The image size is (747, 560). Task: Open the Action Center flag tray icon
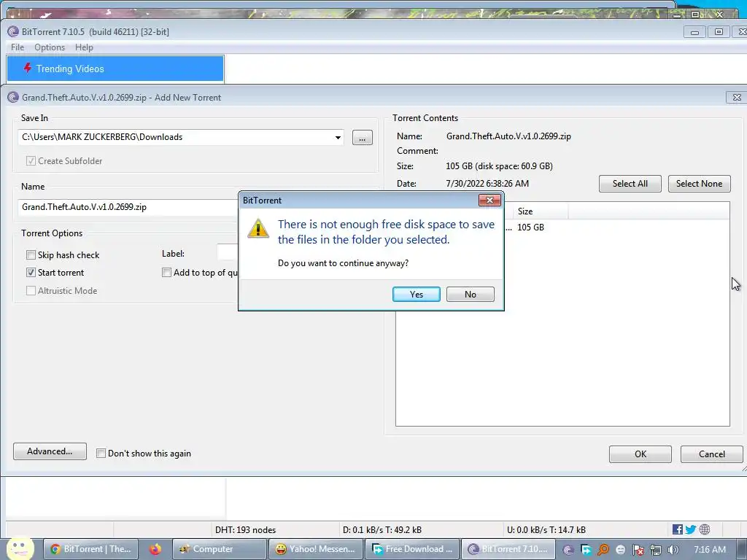(638, 550)
